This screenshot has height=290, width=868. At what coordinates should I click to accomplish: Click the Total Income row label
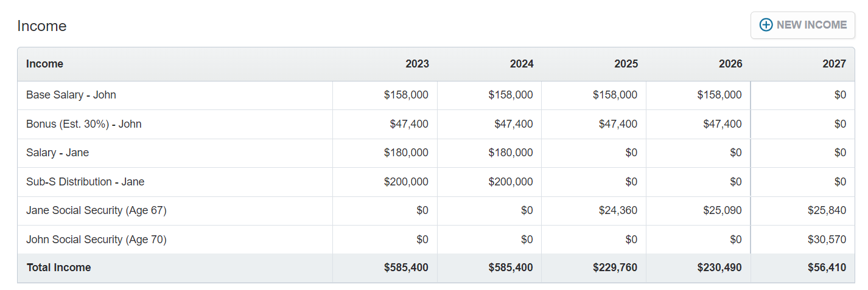coord(59,268)
